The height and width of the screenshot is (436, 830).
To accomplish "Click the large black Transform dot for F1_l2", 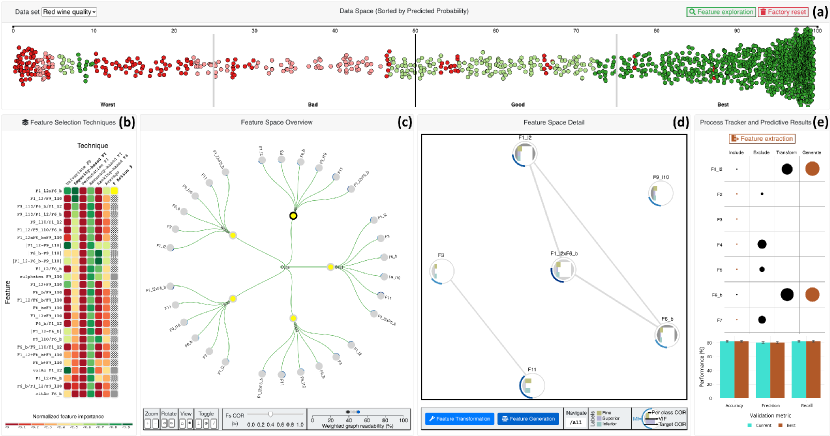I will click(787, 169).
